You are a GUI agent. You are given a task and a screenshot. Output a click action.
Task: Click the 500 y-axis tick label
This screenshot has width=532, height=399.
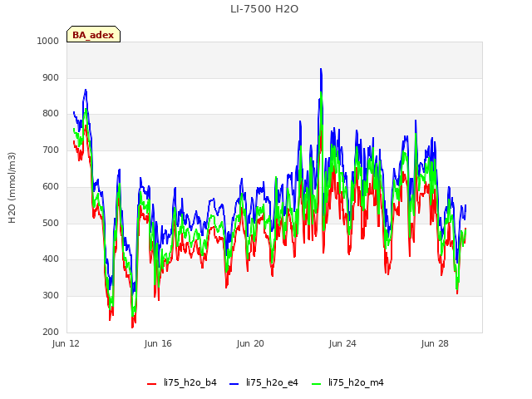pos(51,223)
